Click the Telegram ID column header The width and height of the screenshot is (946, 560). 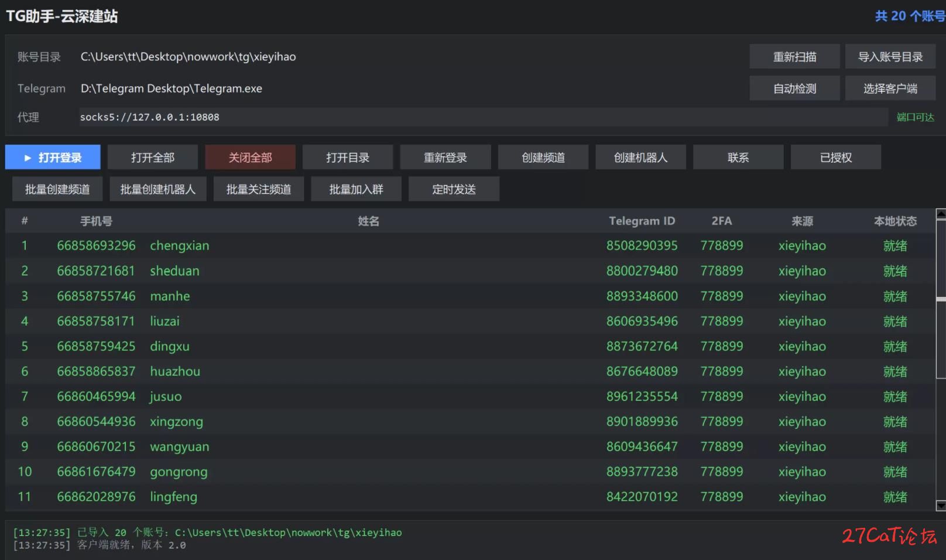(x=642, y=221)
